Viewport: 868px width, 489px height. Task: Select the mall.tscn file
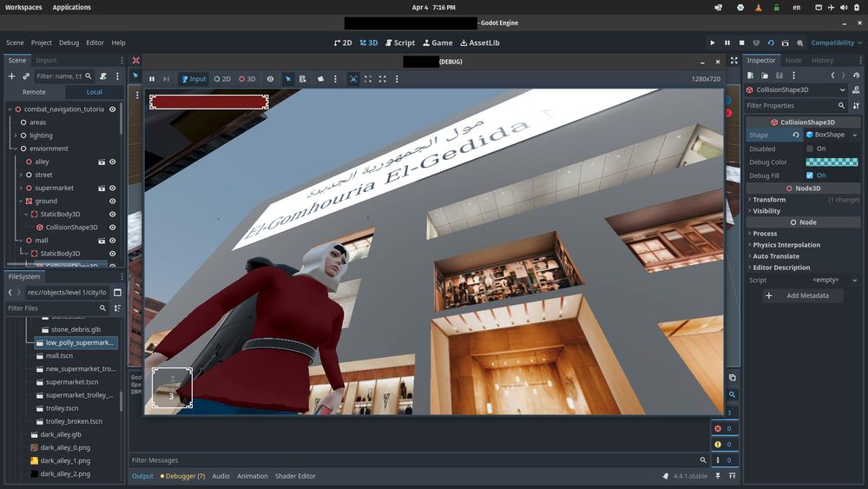[x=59, y=355]
